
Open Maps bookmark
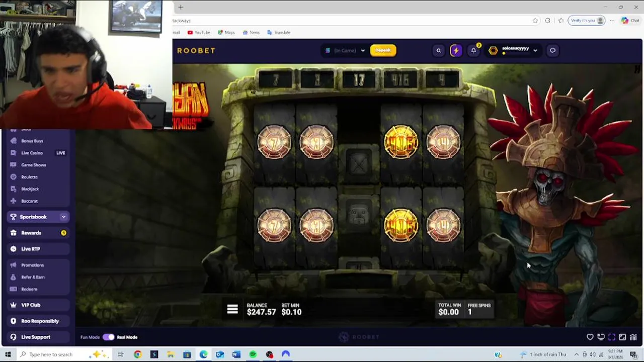[x=226, y=33]
